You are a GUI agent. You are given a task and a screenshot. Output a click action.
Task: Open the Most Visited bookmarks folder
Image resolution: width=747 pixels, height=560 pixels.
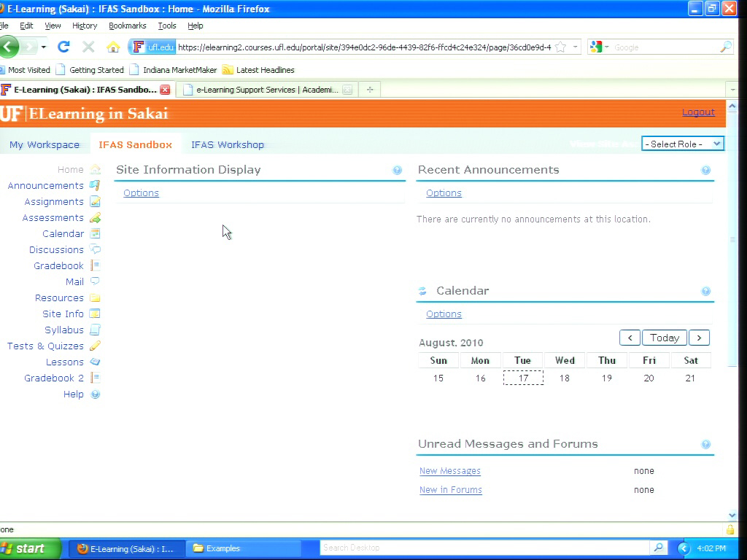25,70
